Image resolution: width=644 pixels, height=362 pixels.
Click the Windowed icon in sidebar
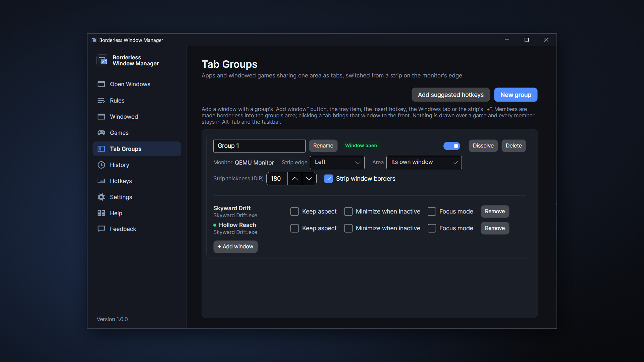101,117
